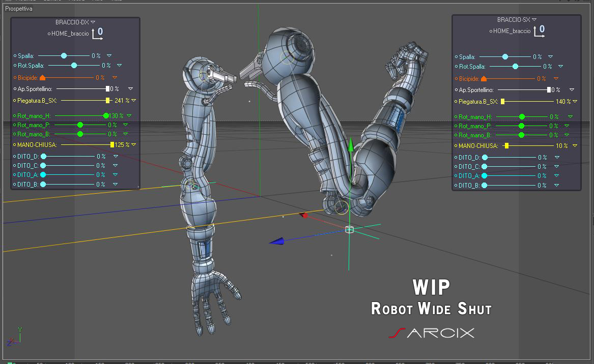The height and width of the screenshot is (364, 594).
Task: Click the ARCIX logo
Action: point(432,333)
